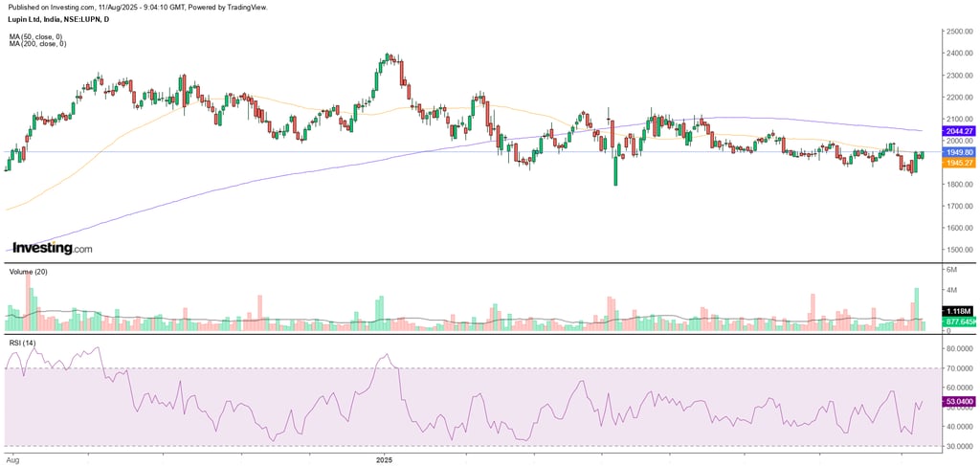Click the 70.0000 RSI axis label
This screenshot has width=980, height=466.
point(960,368)
